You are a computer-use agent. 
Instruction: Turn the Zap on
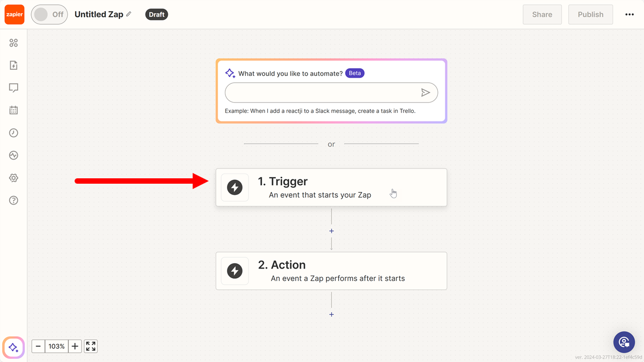click(x=49, y=15)
